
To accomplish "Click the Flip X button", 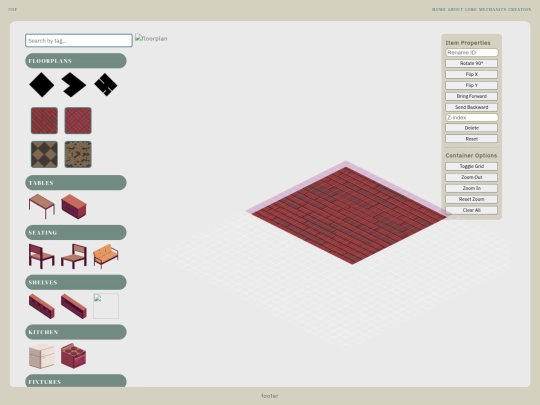I will tap(471, 74).
